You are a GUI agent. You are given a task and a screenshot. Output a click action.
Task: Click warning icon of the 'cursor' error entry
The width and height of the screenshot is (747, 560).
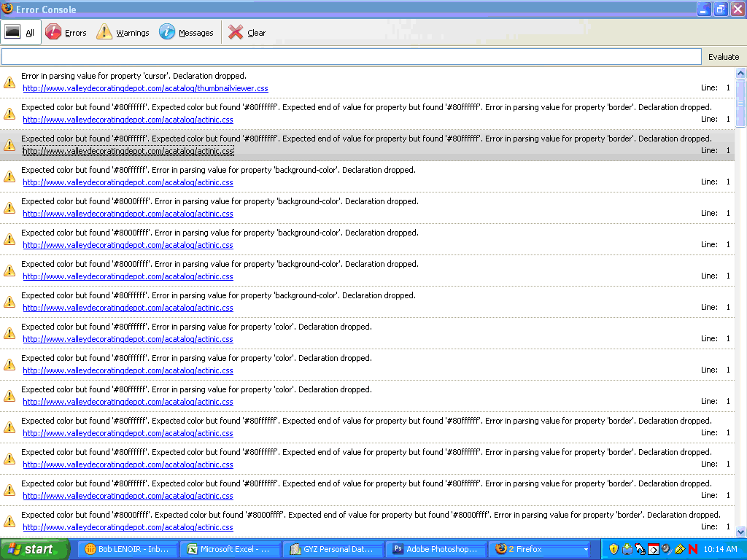coord(9,82)
